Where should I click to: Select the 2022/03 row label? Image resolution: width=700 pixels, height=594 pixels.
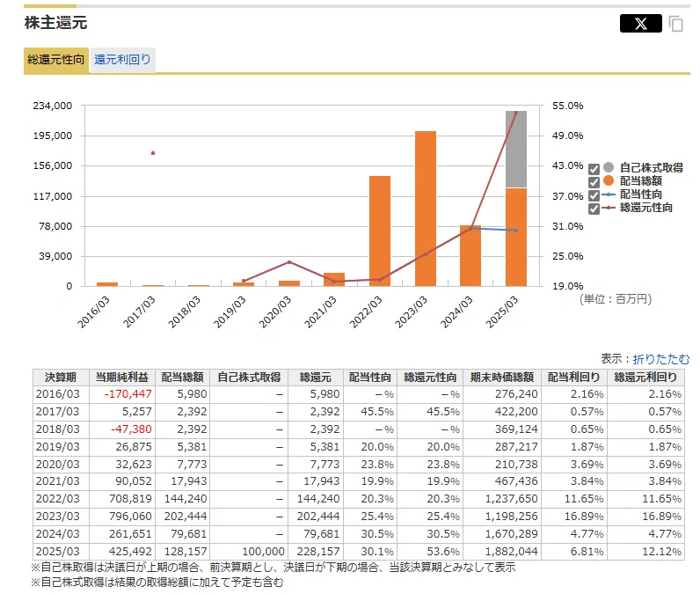pyautogui.click(x=58, y=499)
